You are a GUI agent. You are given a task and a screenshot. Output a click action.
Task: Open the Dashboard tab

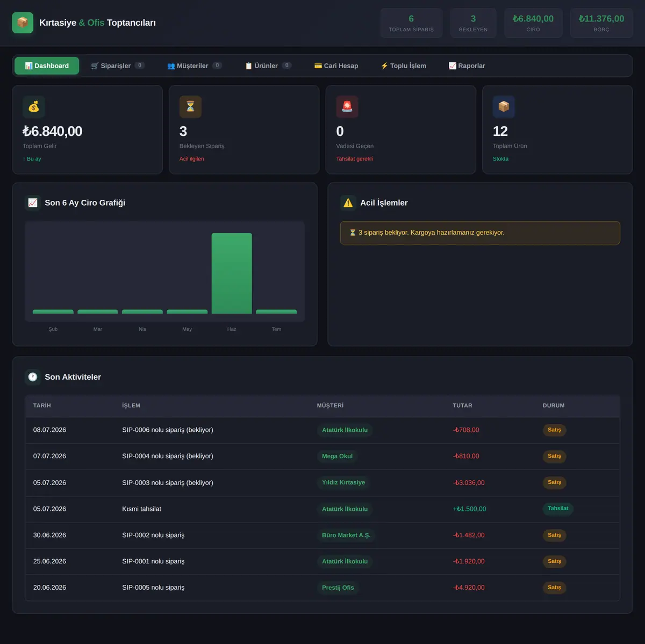47,66
